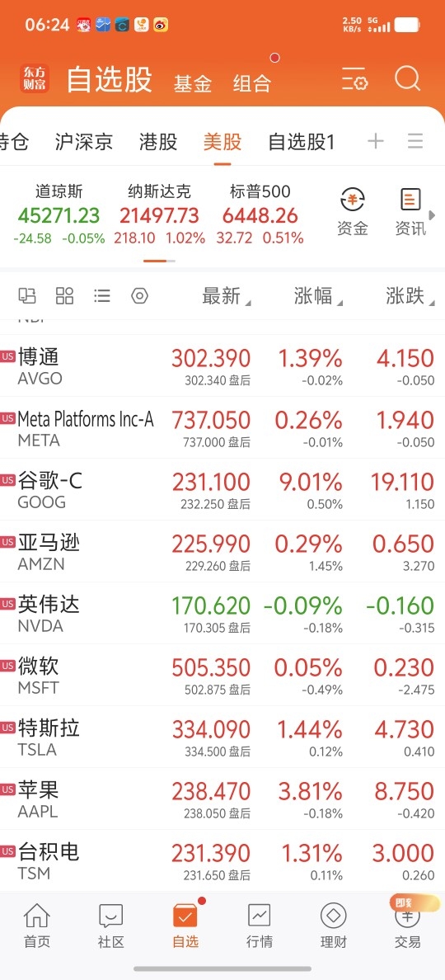
Task: Open the 基金 funds section
Action: 193,83
